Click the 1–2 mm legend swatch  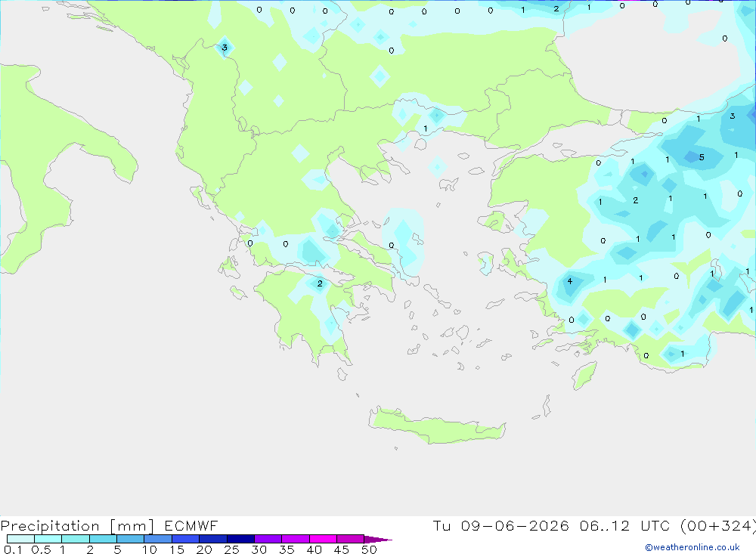point(76,539)
